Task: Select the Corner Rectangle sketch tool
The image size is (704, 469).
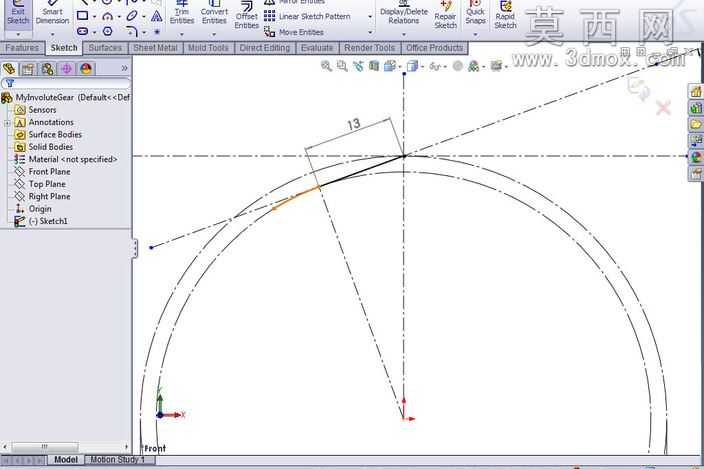Action: pyautogui.click(x=82, y=16)
